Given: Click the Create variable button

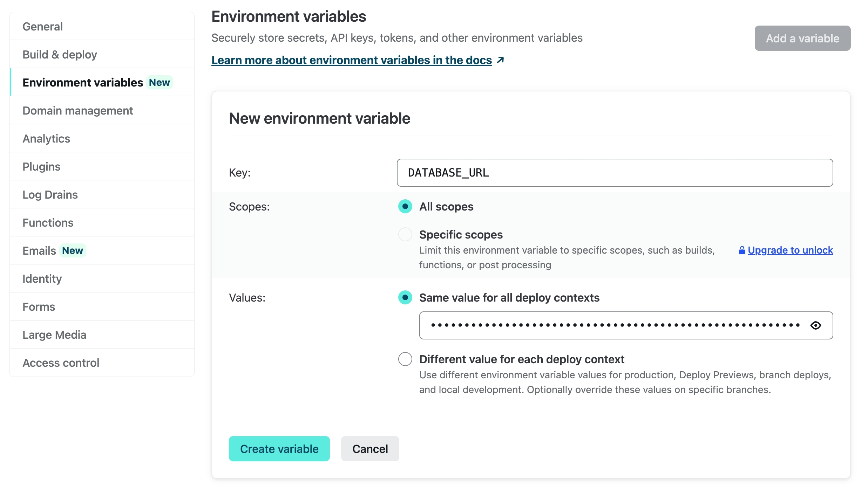Looking at the screenshot, I should tap(279, 449).
